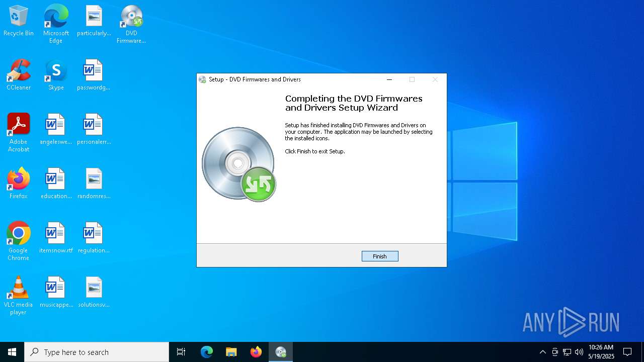Close the Setup wizard window
The height and width of the screenshot is (362, 644).
(435, 79)
